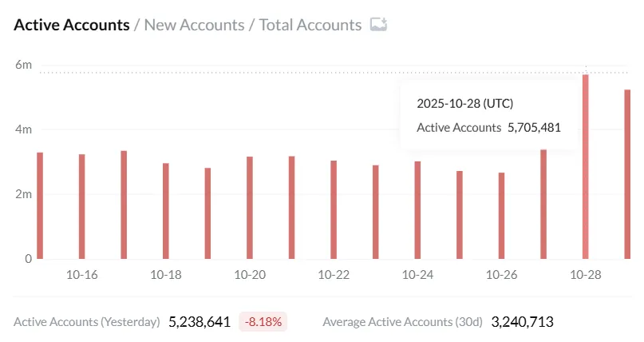Click the Active Accounts (Yesterday) label

(x=87, y=322)
